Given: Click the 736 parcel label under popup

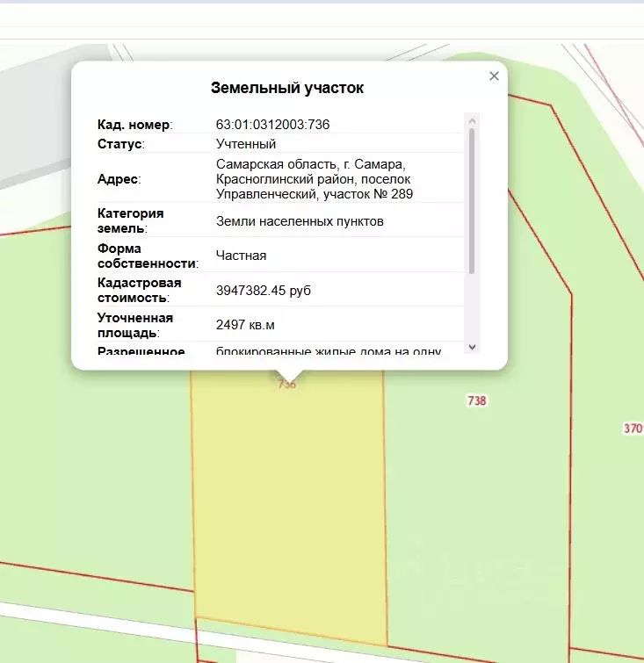Looking at the screenshot, I should pyautogui.click(x=286, y=384).
